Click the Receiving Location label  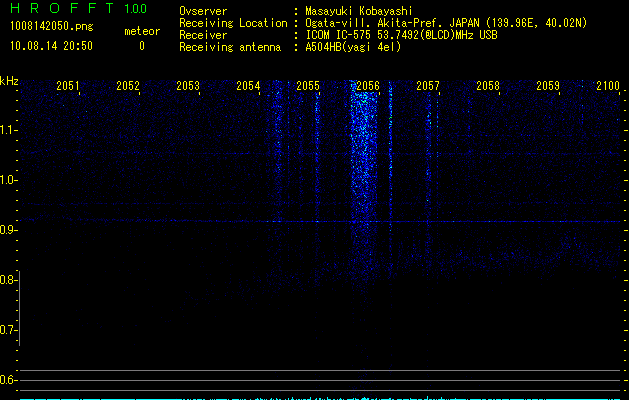[233, 23]
